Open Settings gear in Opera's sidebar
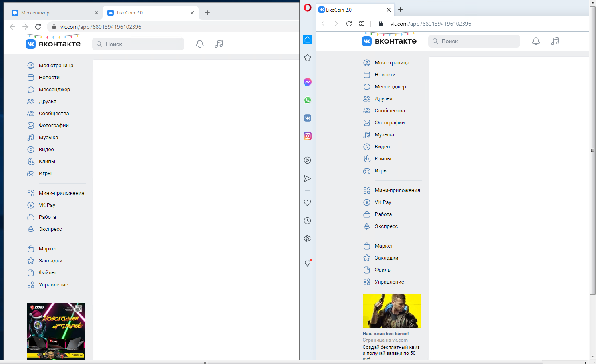 308,239
